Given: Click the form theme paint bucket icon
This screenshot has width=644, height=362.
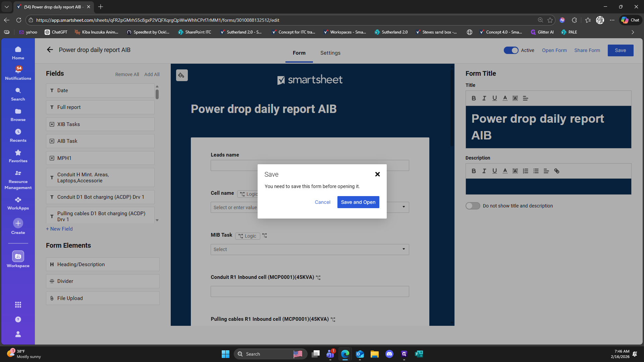Looking at the screenshot, I should click(x=181, y=75).
